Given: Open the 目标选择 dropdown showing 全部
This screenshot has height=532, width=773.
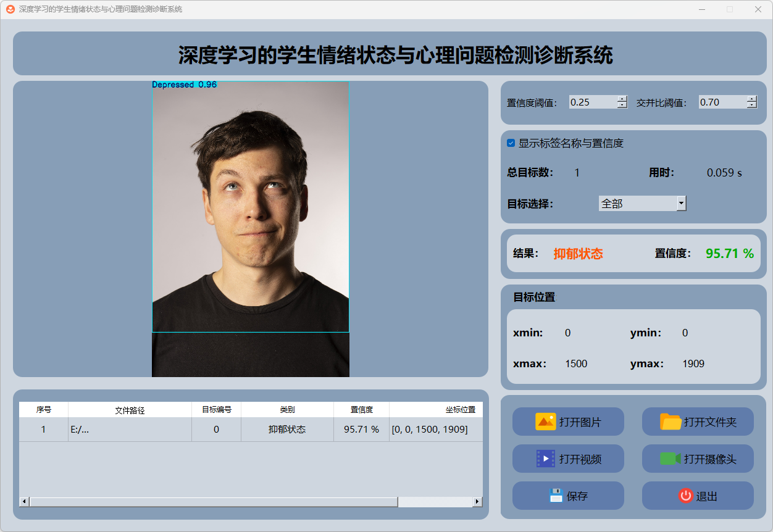Looking at the screenshot, I should pos(681,203).
